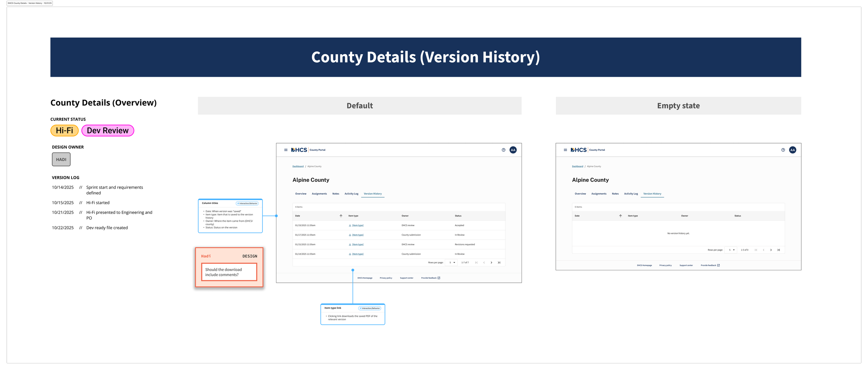Click DHCS Homepage footer link in Empty state mockup
Image resolution: width=868 pixels, height=370 pixels.
click(644, 265)
